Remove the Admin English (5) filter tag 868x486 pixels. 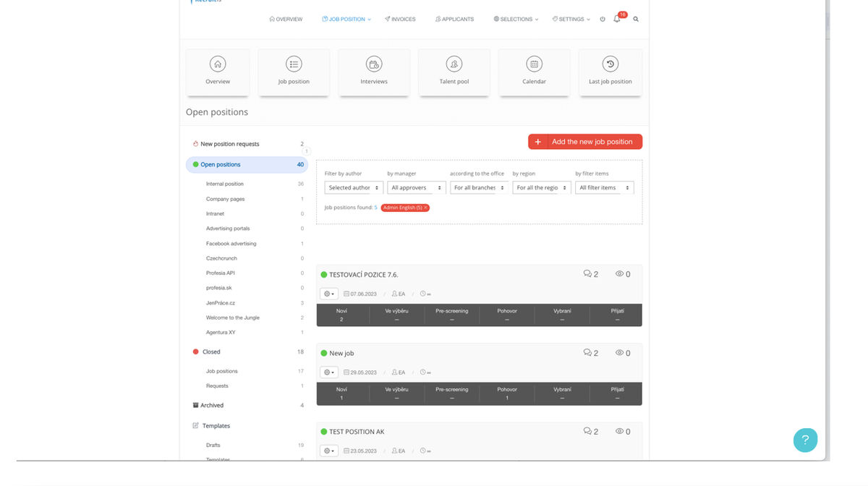tap(425, 208)
